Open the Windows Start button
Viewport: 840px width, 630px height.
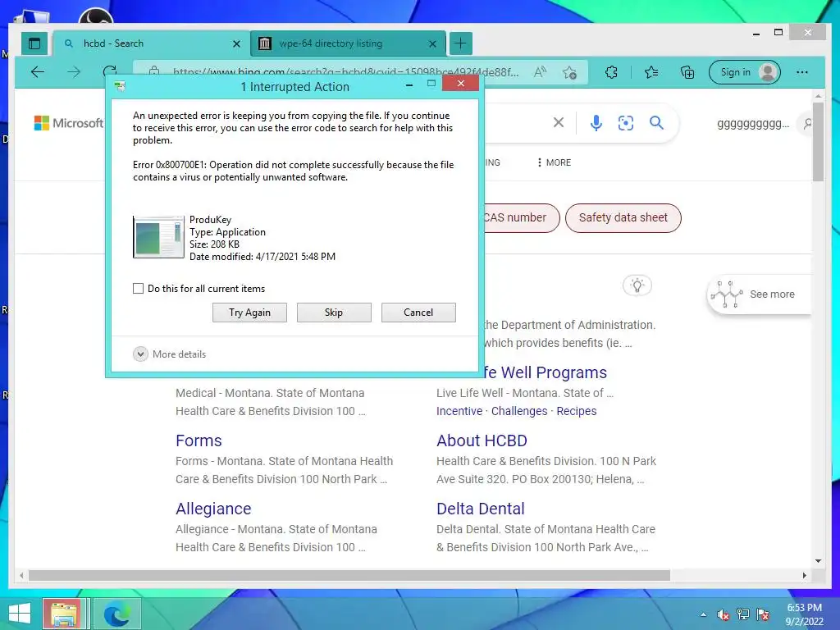(20, 614)
